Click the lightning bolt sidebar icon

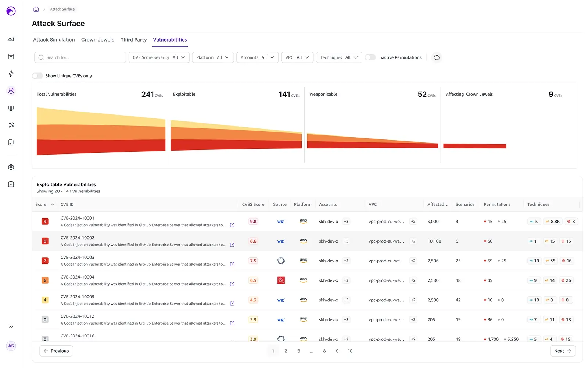coord(11,74)
